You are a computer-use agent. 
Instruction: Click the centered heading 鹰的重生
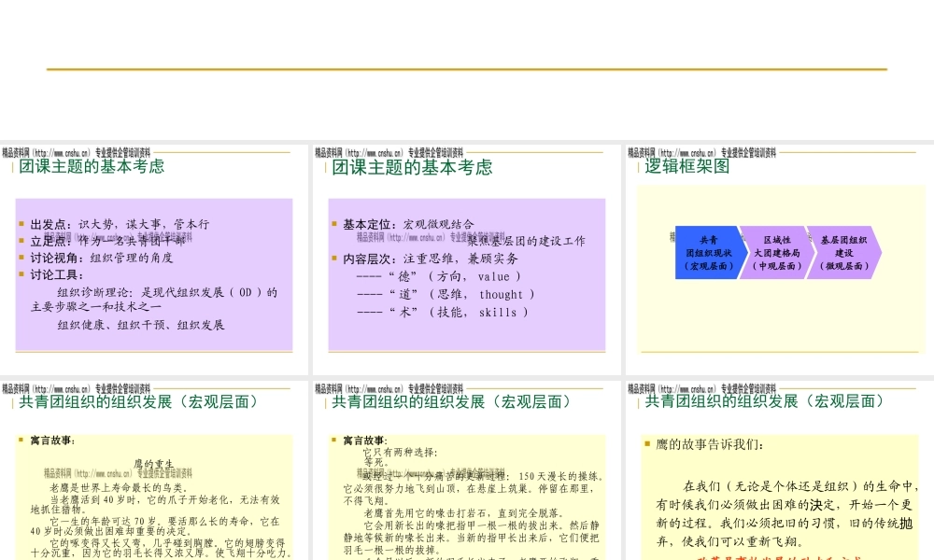point(154,464)
